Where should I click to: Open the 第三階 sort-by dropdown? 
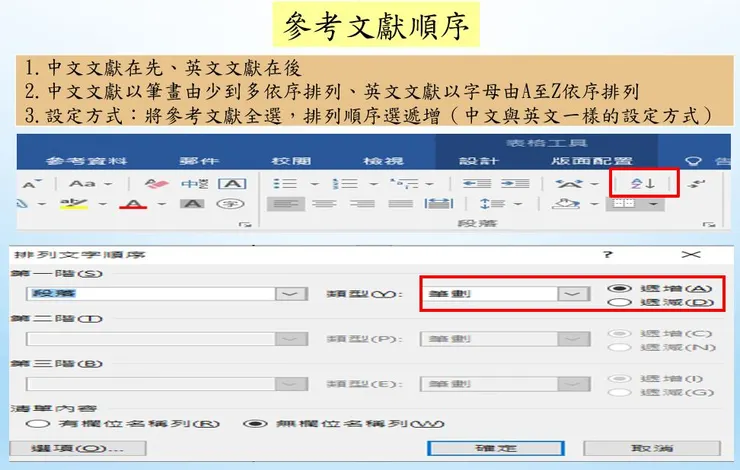point(291,384)
